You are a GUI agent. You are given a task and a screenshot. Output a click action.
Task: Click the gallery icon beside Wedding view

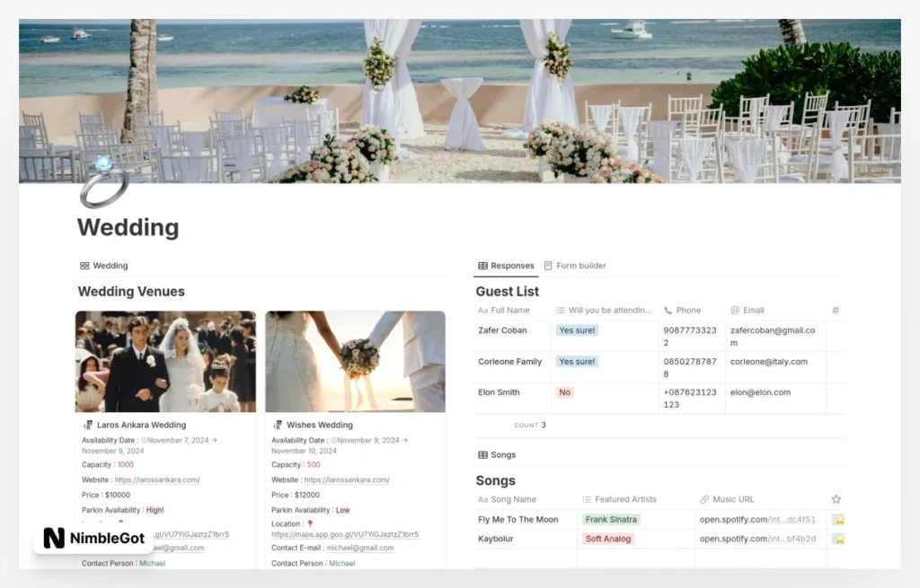tap(84, 266)
